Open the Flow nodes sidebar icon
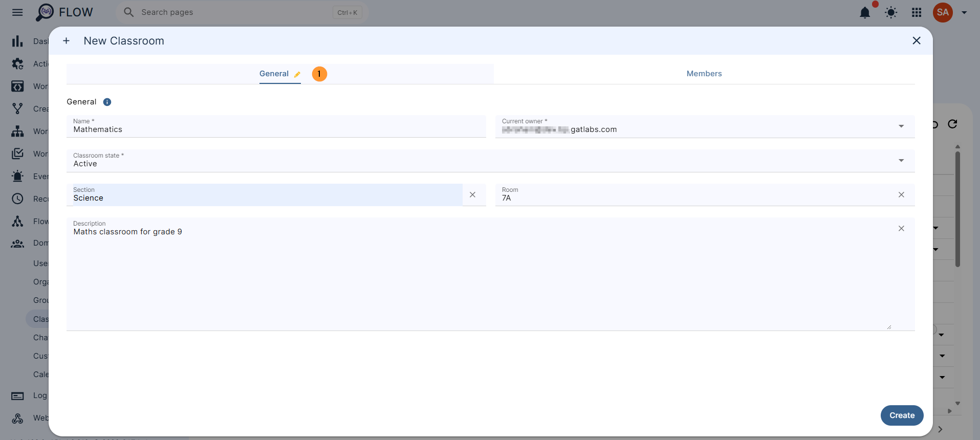 tap(17, 221)
